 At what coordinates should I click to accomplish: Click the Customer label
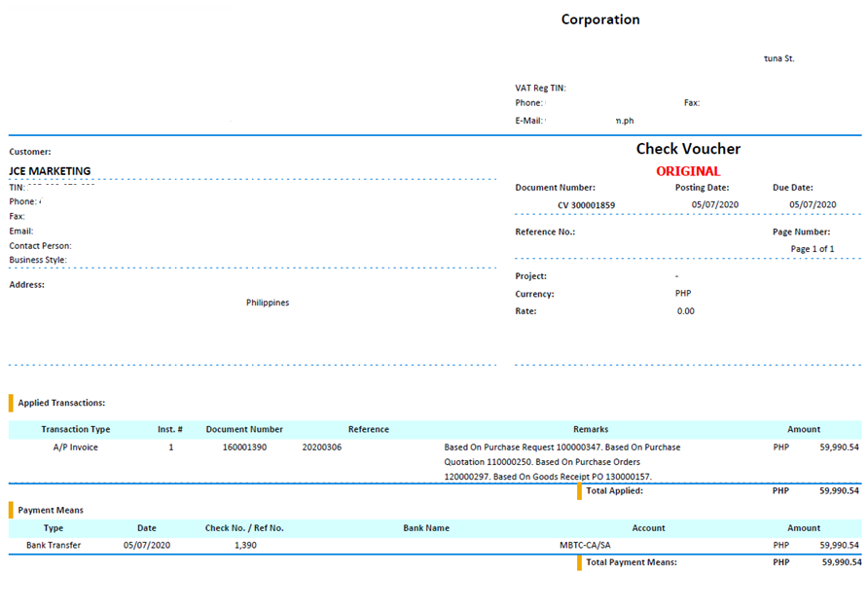click(30, 152)
